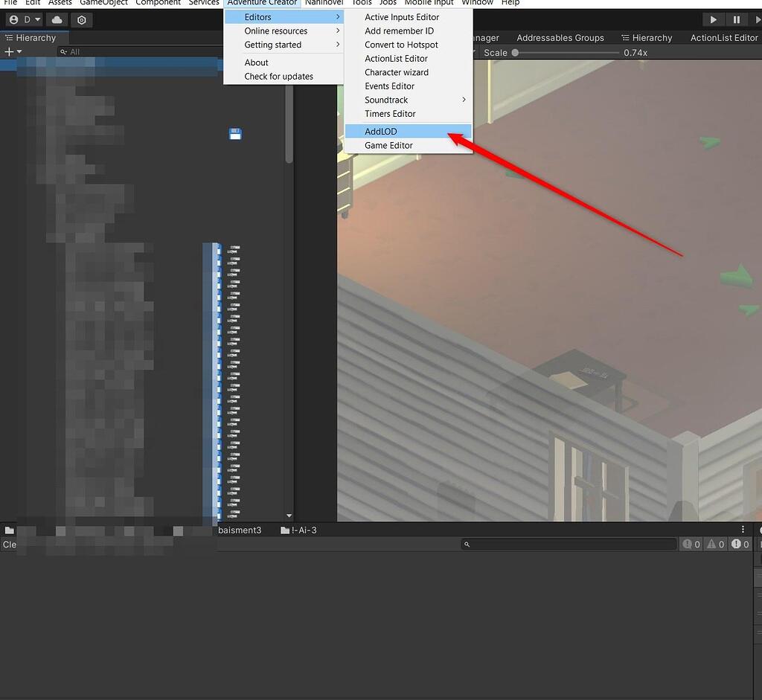This screenshot has width=762, height=700.
Task: Select AddLOD from the Editors submenu
Action: 380,131
